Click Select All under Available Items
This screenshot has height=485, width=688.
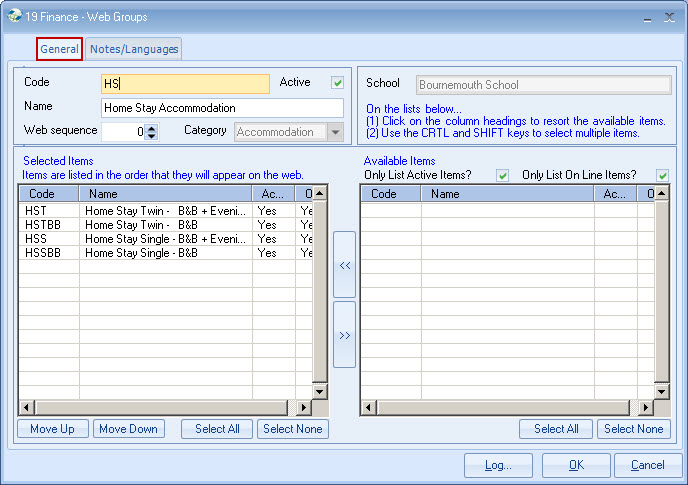(556, 429)
